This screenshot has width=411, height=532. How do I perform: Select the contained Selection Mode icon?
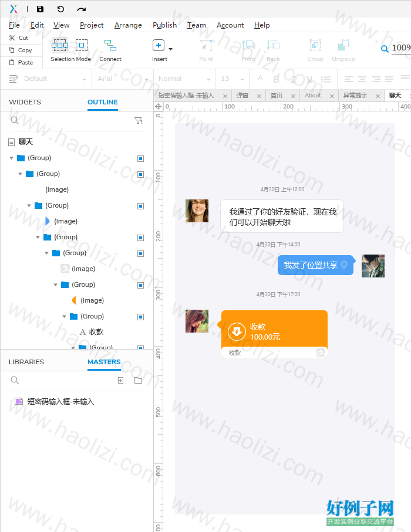(82, 45)
